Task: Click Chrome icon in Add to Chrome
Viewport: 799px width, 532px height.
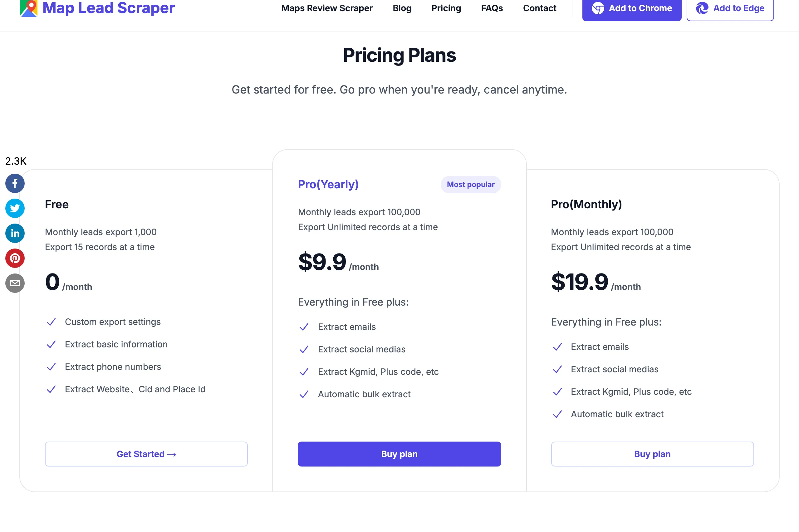Action: [598, 8]
